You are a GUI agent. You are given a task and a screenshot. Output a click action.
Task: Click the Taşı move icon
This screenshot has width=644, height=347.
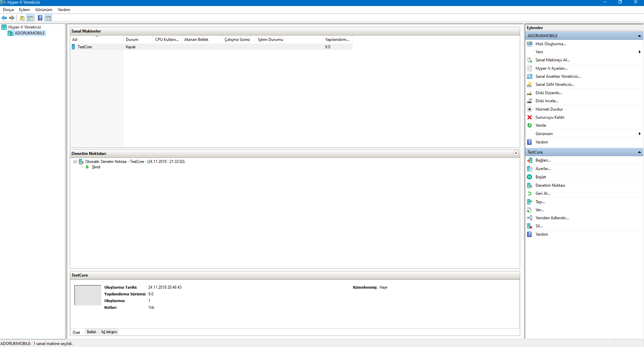coord(530,202)
